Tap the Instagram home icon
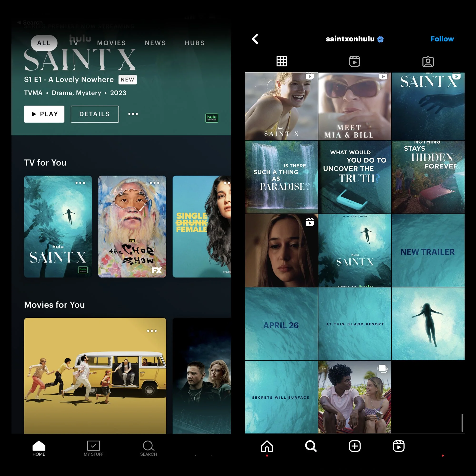 [x=267, y=446]
